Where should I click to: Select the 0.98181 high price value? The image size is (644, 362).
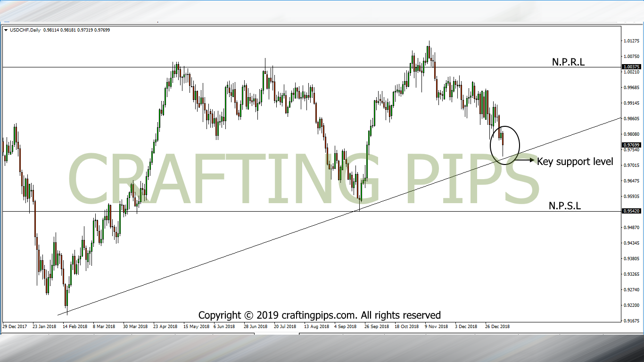[x=68, y=30]
